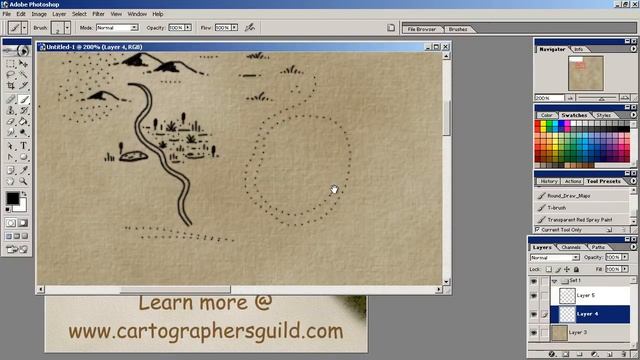640x360 pixels.
Task: Hide Layer 3 visibility eye
Action: [x=533, y=333]
